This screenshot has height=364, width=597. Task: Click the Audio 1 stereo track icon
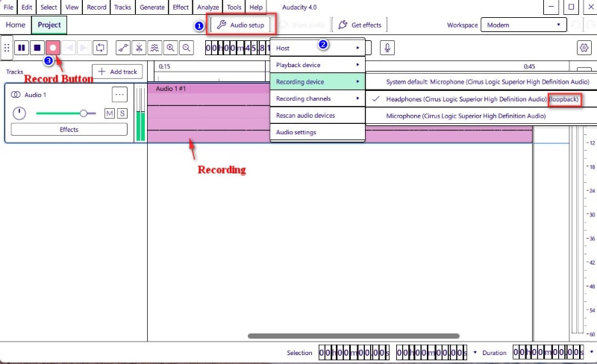[x=16, y=95]
